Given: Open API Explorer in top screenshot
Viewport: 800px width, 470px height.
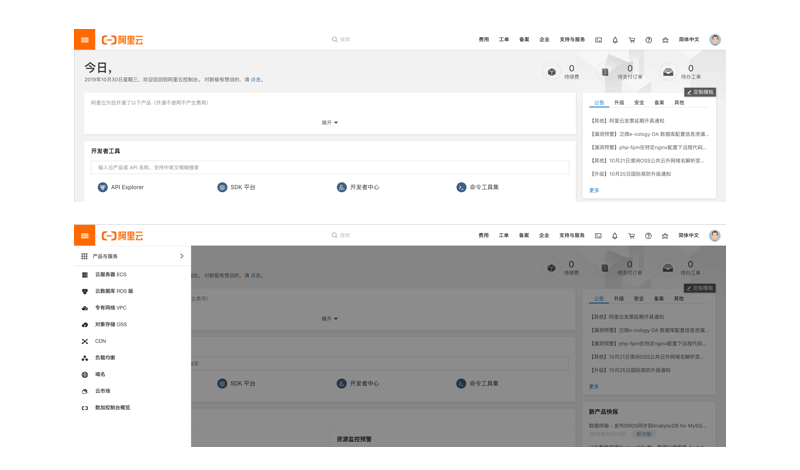Looking at the screenshot, I should (121, 187).
